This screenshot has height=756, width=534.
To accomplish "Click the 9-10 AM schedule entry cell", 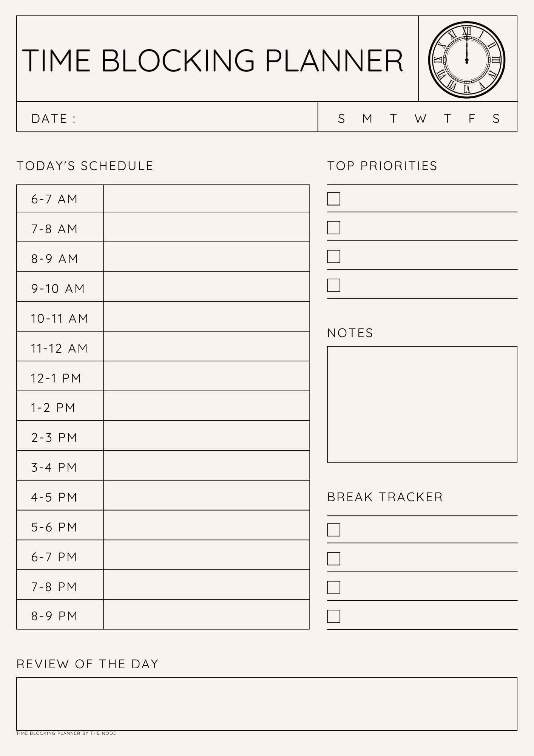I will (206, 287).
